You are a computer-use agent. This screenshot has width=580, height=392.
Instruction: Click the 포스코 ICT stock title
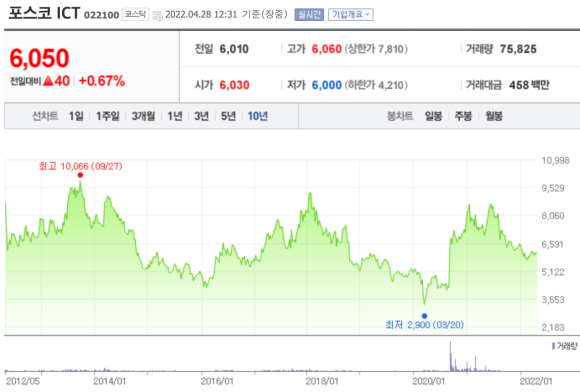pyautogui.click(x=44, y=13)
